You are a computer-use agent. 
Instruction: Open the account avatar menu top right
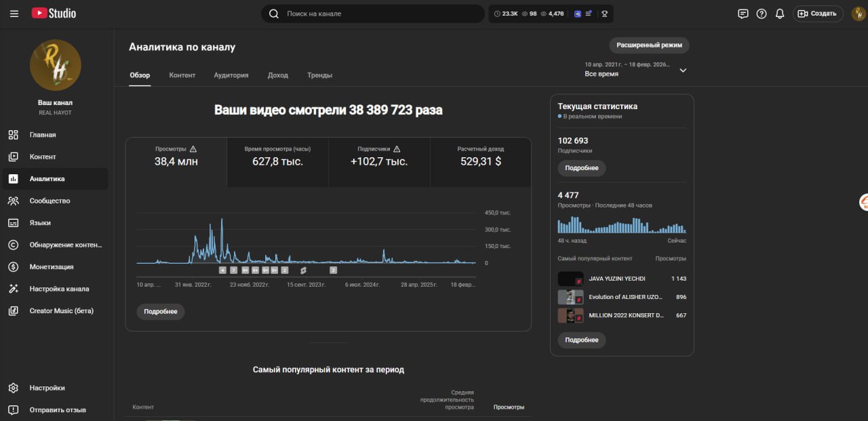point(858,14)
